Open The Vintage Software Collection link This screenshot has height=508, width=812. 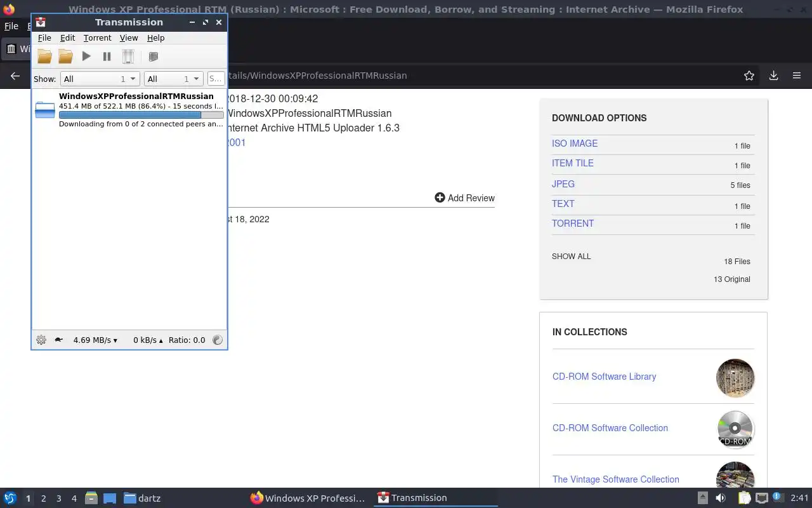(x=616, y=479)
